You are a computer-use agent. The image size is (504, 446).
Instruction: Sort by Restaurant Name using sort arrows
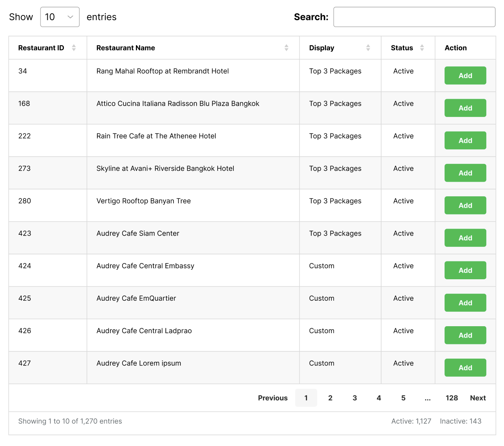[286, 48]
